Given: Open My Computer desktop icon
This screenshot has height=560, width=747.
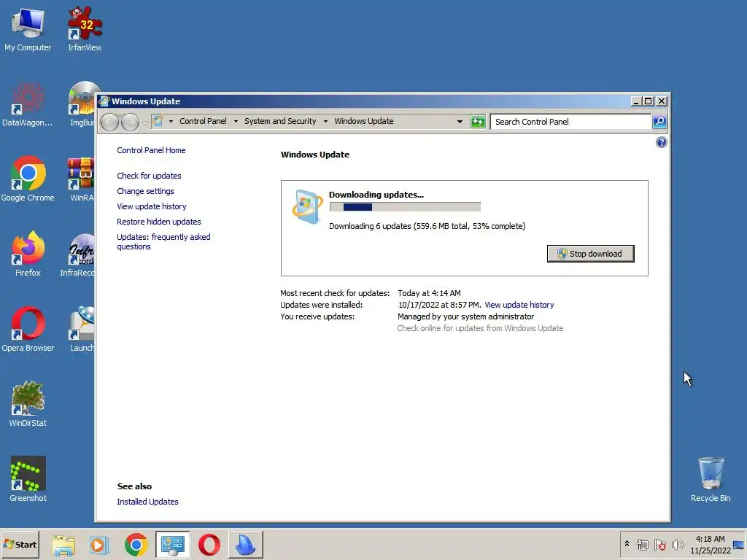Looking at the screenshot, I should [x=28, y=29].
